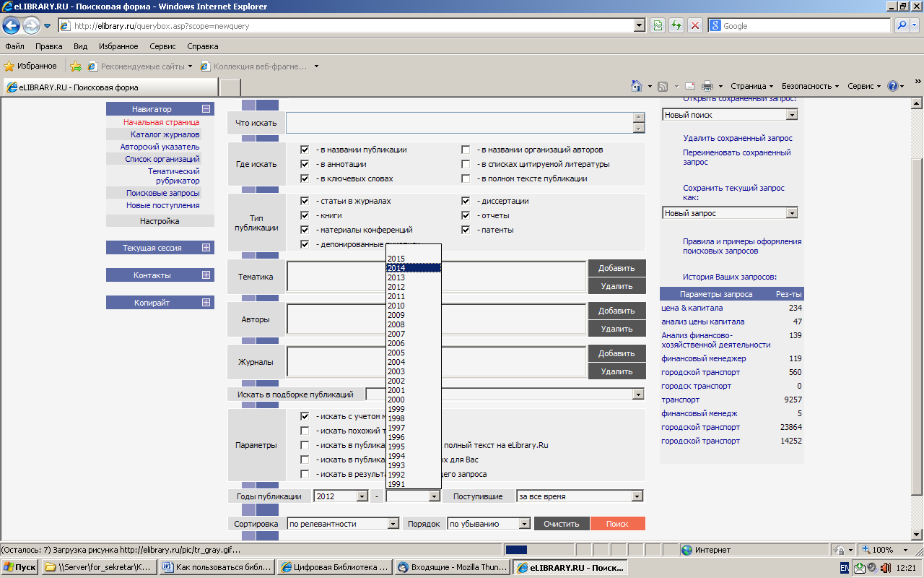
Task: Click the search magnifier icon
Action: click(x=902, y=25)
